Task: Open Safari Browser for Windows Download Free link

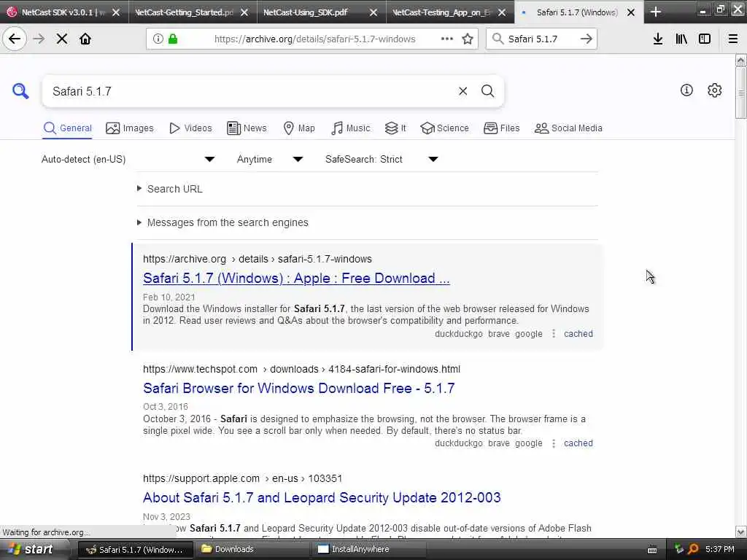Action: [x=298, y=388]
